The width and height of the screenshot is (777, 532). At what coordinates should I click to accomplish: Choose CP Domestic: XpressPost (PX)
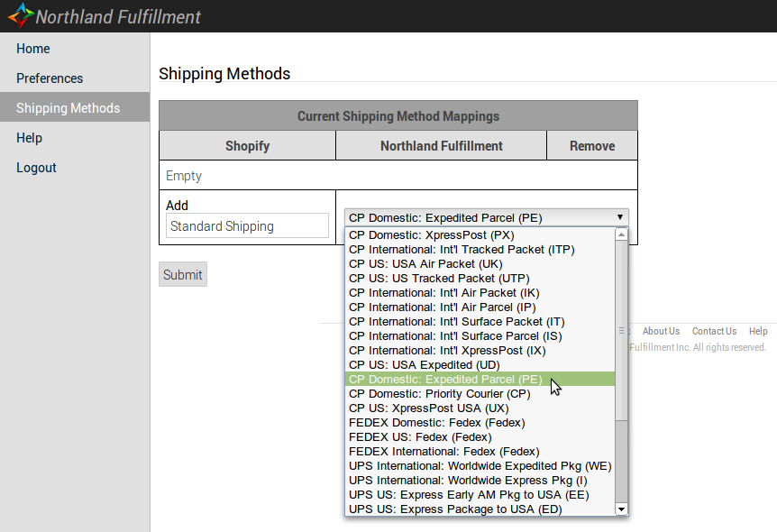[x=480, y=235]
